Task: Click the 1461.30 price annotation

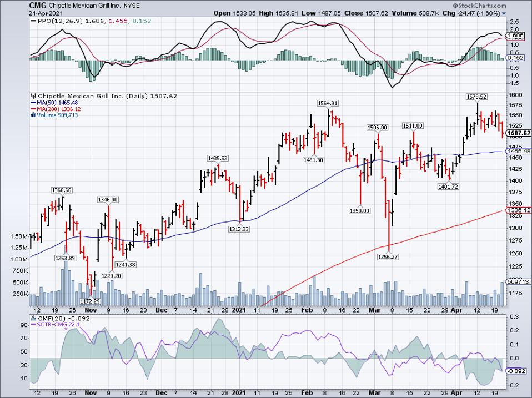Action: tap(313, 160)
